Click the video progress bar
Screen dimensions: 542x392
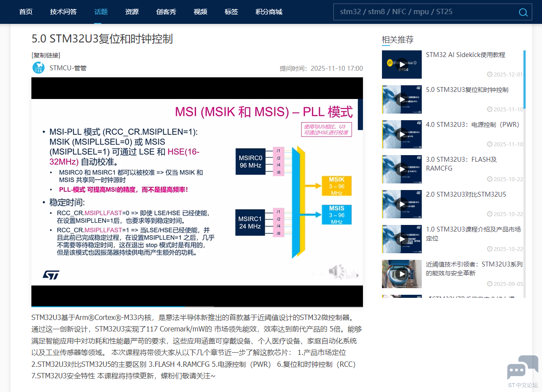(197, 306)
